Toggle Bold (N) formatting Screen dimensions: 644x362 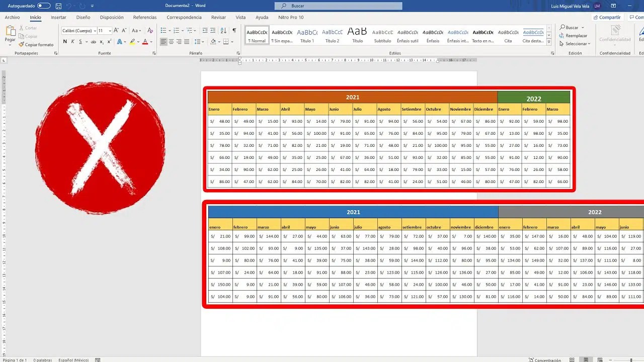click(65, 42)
